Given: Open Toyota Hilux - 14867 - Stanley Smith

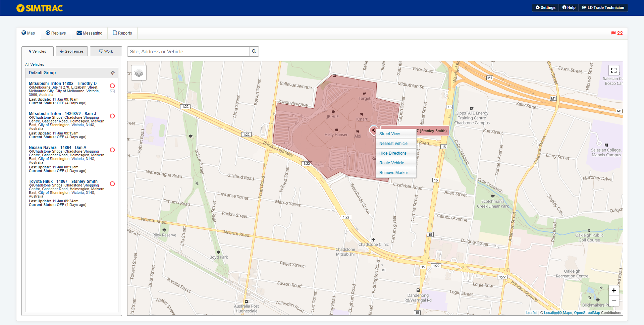Looking at the screenshot, I should click(63, 181).
